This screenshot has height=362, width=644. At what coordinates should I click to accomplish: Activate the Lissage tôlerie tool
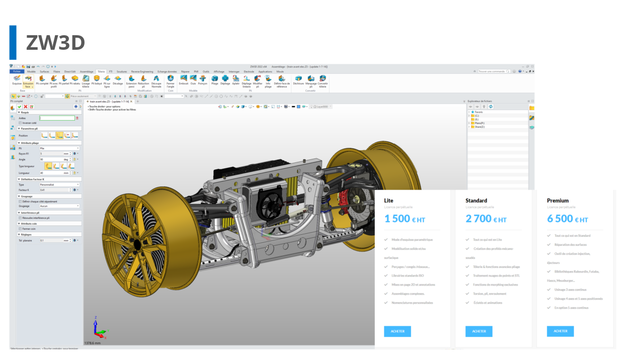pyautogui.click(x=86, y=81)
